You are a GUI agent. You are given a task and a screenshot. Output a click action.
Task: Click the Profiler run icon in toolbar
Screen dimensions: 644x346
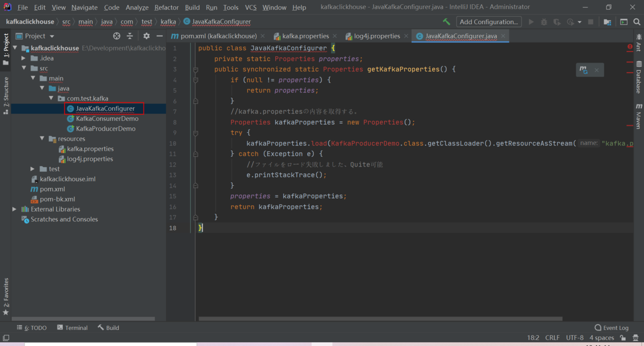(x=570, y=22)
